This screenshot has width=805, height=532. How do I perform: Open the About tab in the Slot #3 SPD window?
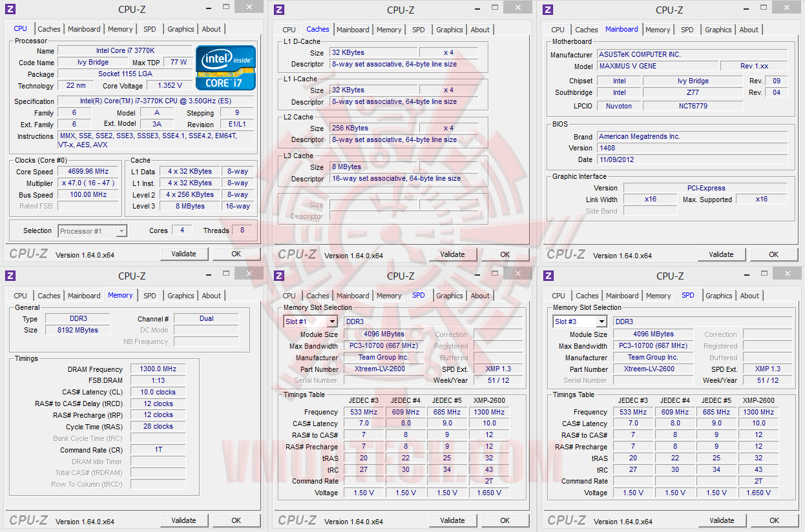point(749,296)
